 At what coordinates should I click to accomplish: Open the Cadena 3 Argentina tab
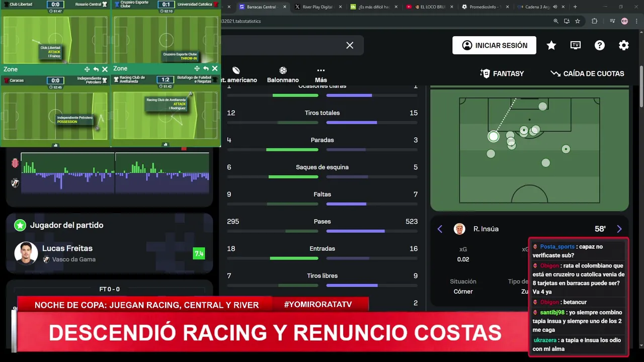pyautogui.click(x=535, y=7)
